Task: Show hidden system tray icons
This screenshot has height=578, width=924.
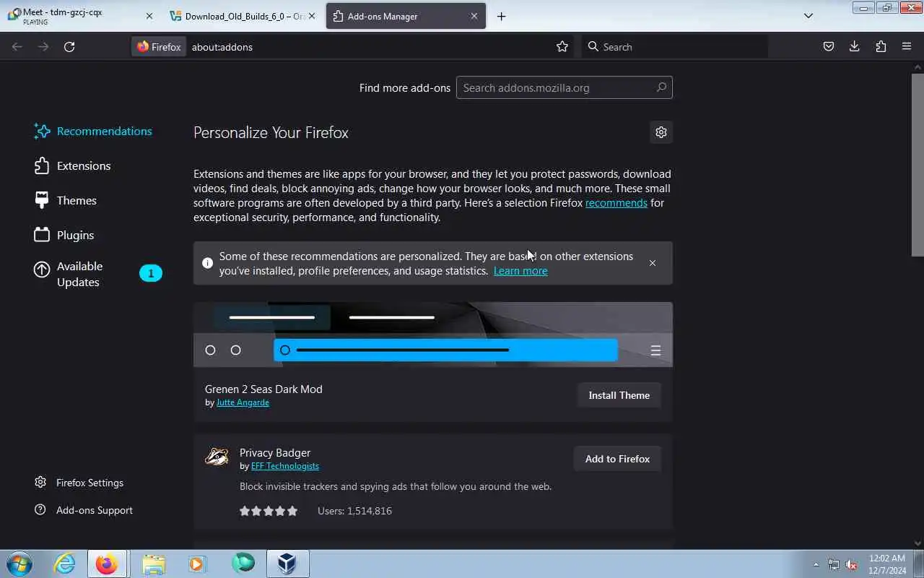Action: tap(816, 564)
